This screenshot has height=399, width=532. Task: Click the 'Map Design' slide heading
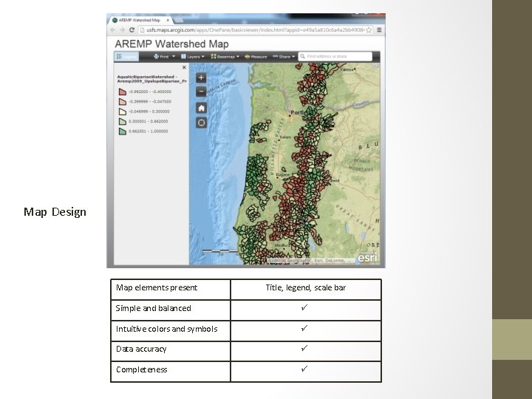[55, 212]
